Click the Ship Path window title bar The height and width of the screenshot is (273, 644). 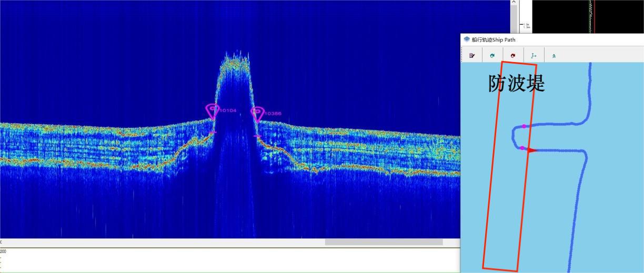[552, 39]
